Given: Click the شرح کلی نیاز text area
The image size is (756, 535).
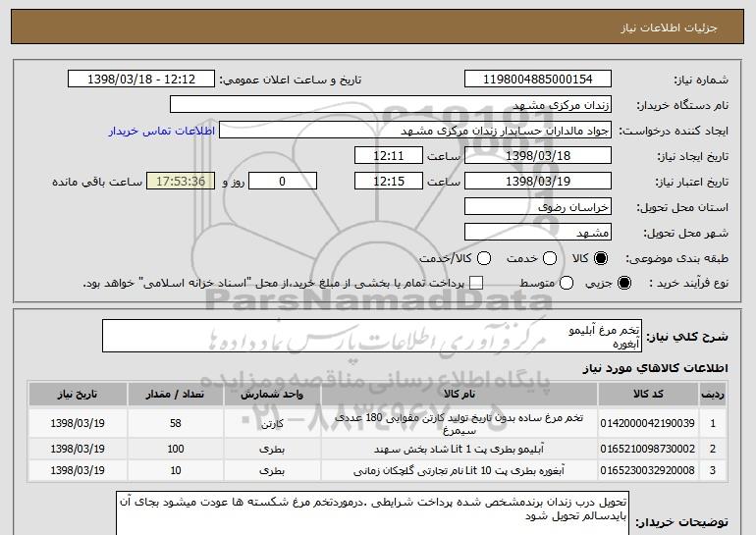Looking at the screenshot, I should tap(372, 336).
